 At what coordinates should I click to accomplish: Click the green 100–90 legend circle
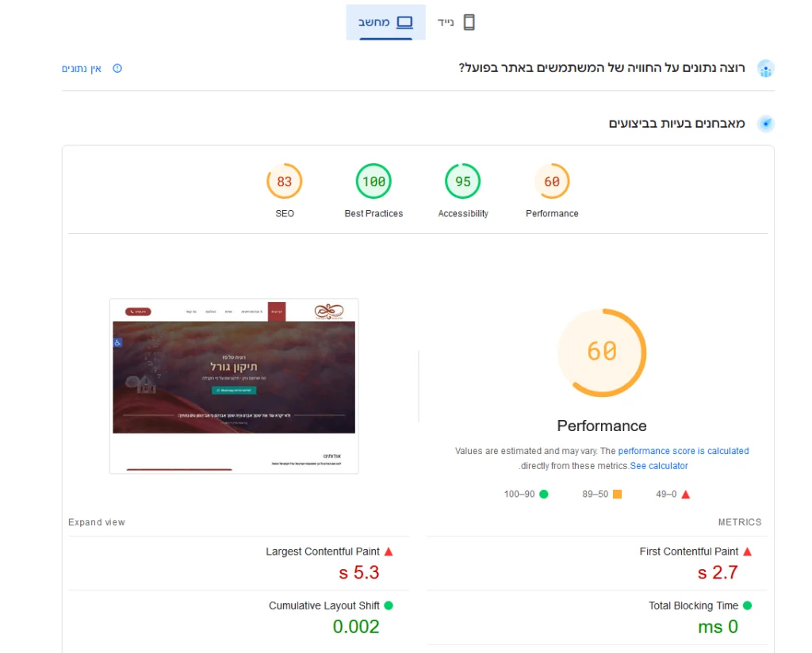[x=544, y=495]
